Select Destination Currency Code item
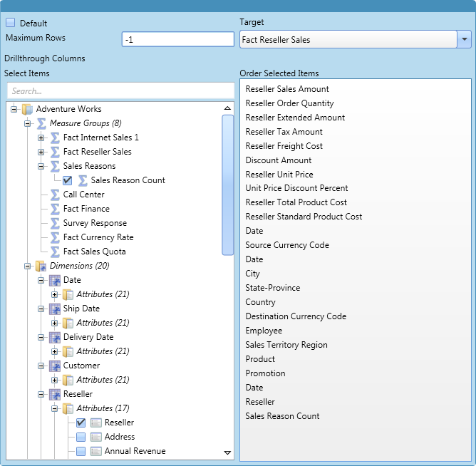This screenshot has height=466, width=476. 296,316
